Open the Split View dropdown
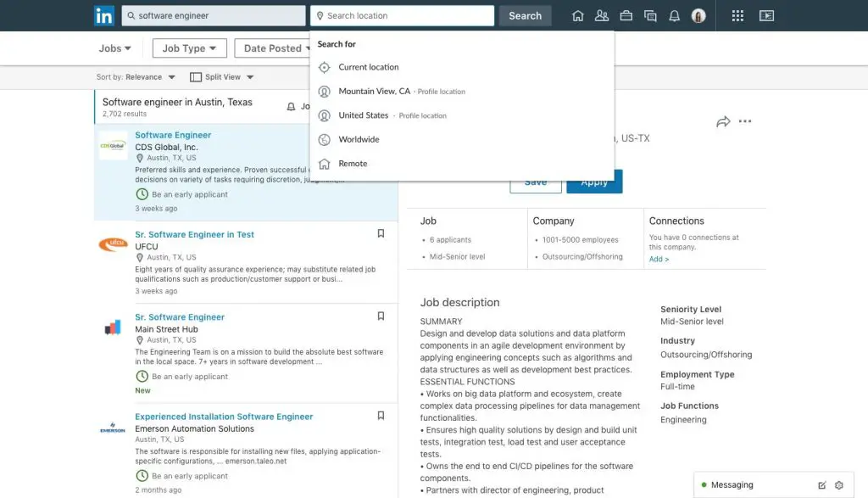This screenshot has height=498, width=868. click(x=222, y=77)
